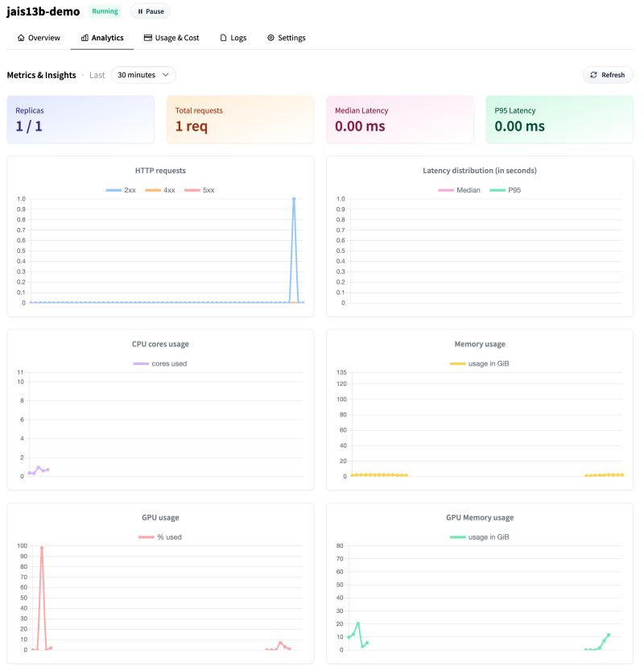This screenshot has width=644, height=671.
Task: Click the GPU Memory usage title
Action: pos(481,518)
